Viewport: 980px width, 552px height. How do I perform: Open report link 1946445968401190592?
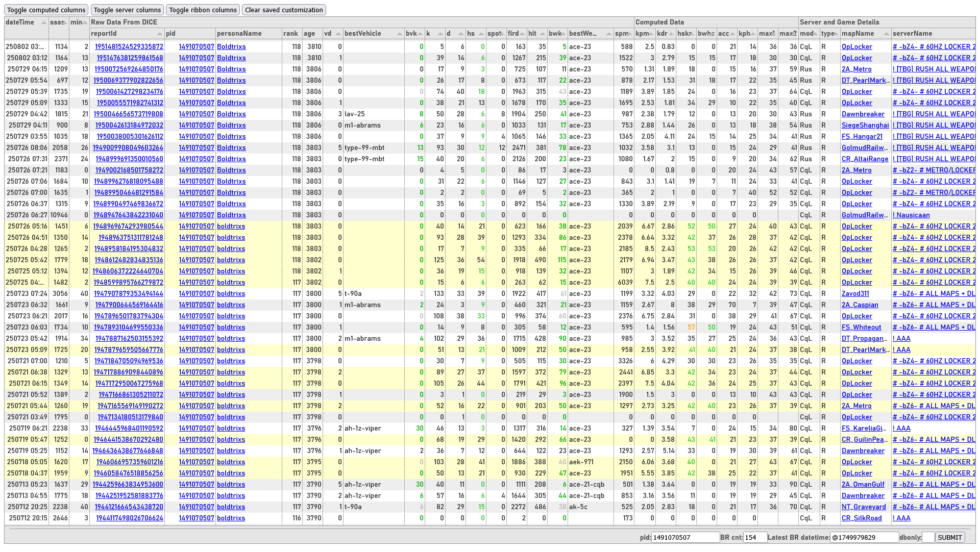[x=129, y=429]
